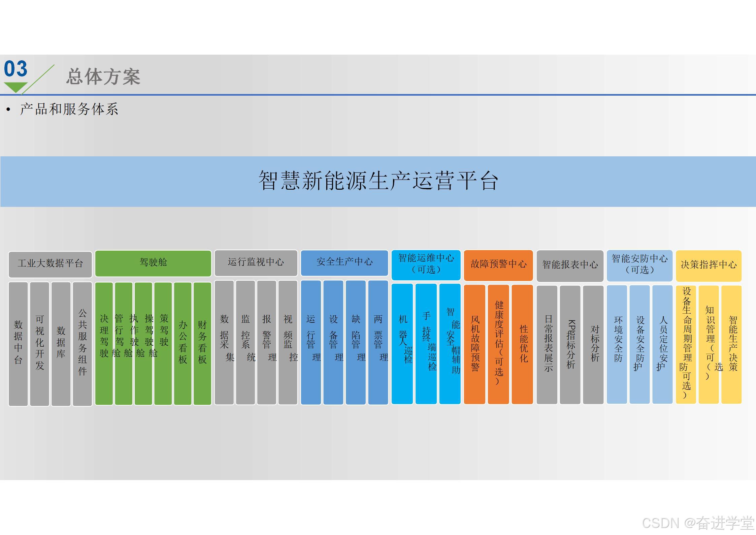Click the orange 故障预警中心 header
This screenshot has width=756, height=535.
pos(498,265)
